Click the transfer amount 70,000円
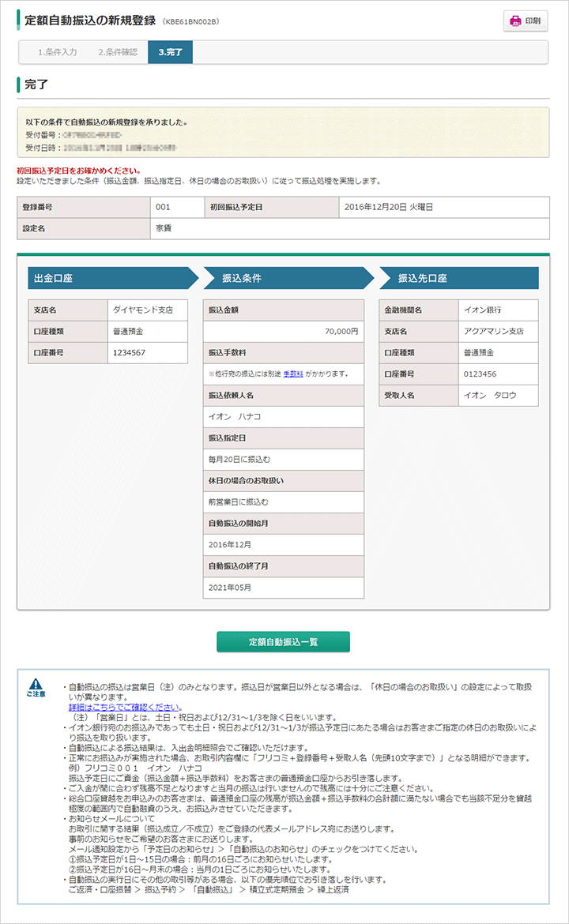 (341, 331)
